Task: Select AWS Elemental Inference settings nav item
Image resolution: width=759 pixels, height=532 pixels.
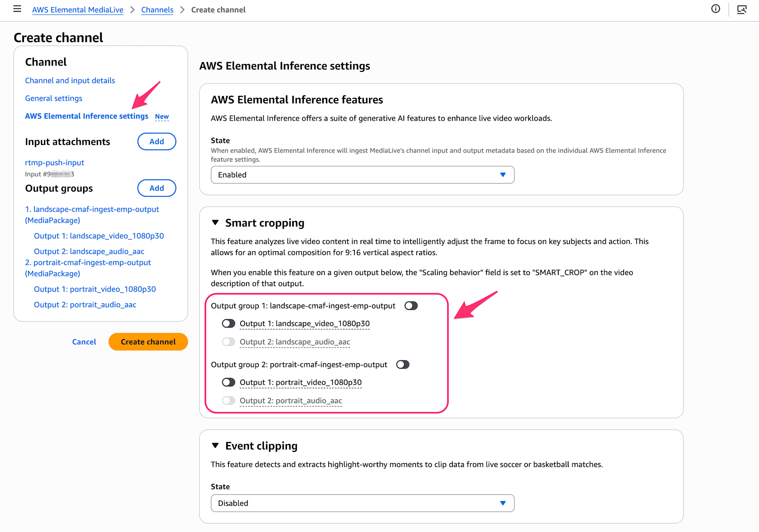Action: pyautogui.click(x=87, y=116)
